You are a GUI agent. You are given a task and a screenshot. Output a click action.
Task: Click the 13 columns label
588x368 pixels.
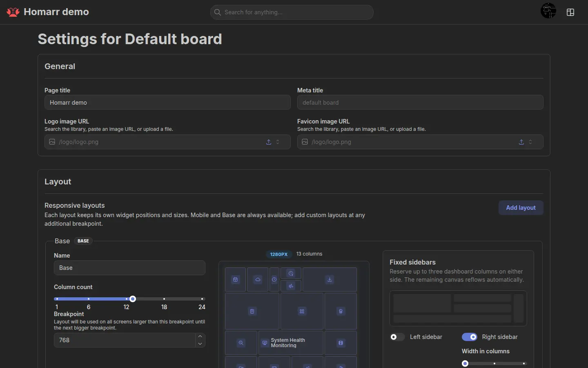(x=309, y=254)
